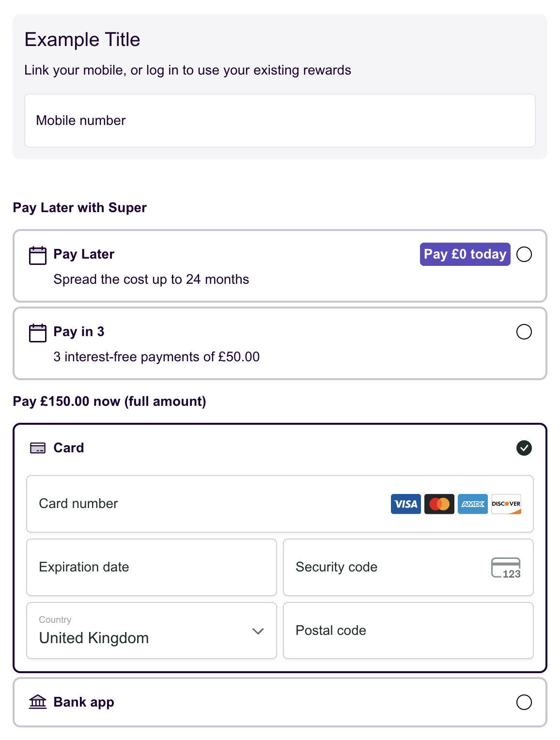560x740 pixels.
Task: Click the calendar icon beside Pay in 3
Action: [x=37, y=332]
